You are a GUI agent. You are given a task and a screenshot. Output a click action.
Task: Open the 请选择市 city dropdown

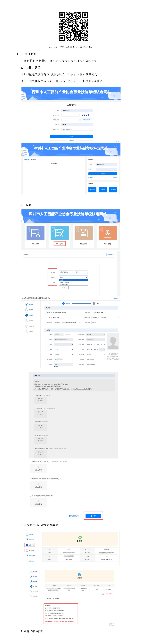(x=81, y=272)
